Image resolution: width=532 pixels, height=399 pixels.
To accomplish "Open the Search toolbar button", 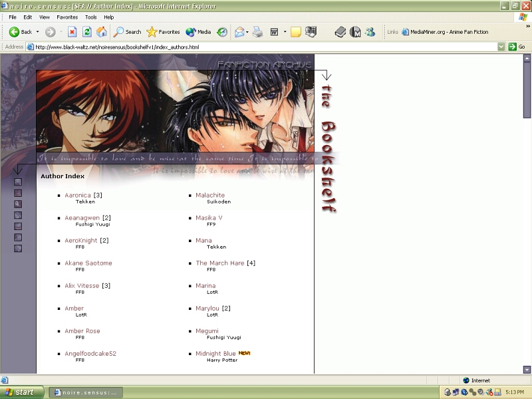I will coord(127,31).
